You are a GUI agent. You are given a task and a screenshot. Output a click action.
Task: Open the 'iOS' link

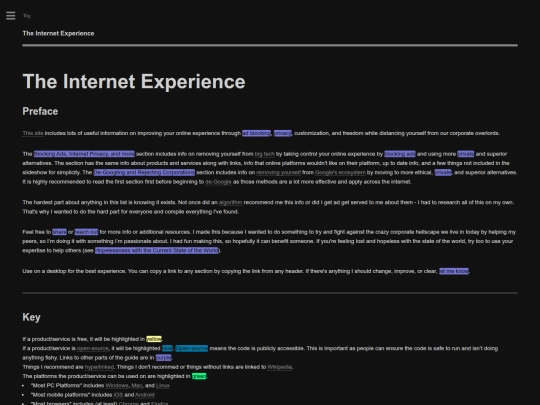pyautogui.click(x=118, y=395)
